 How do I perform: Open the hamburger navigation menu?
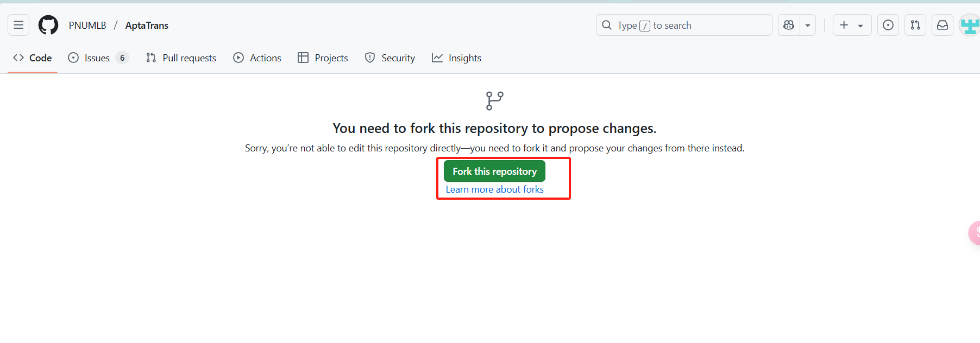coord(18,25)
